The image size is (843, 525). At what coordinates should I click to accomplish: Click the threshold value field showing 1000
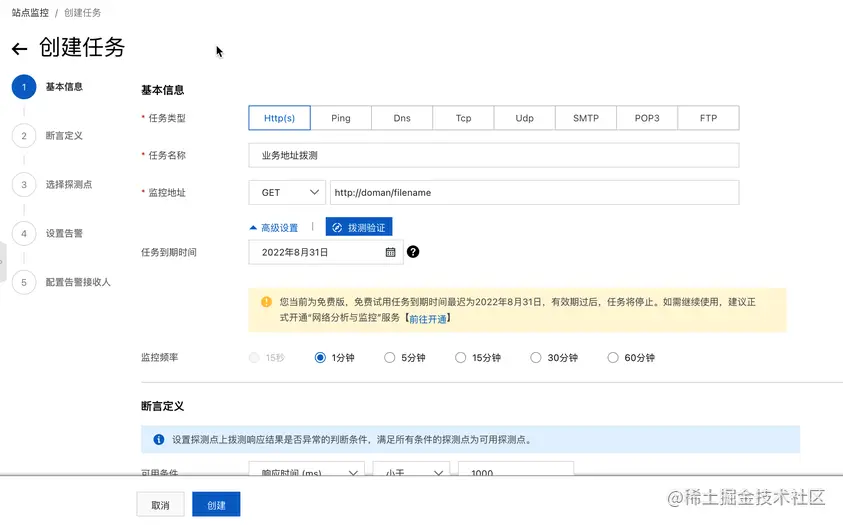click(516, 469)
